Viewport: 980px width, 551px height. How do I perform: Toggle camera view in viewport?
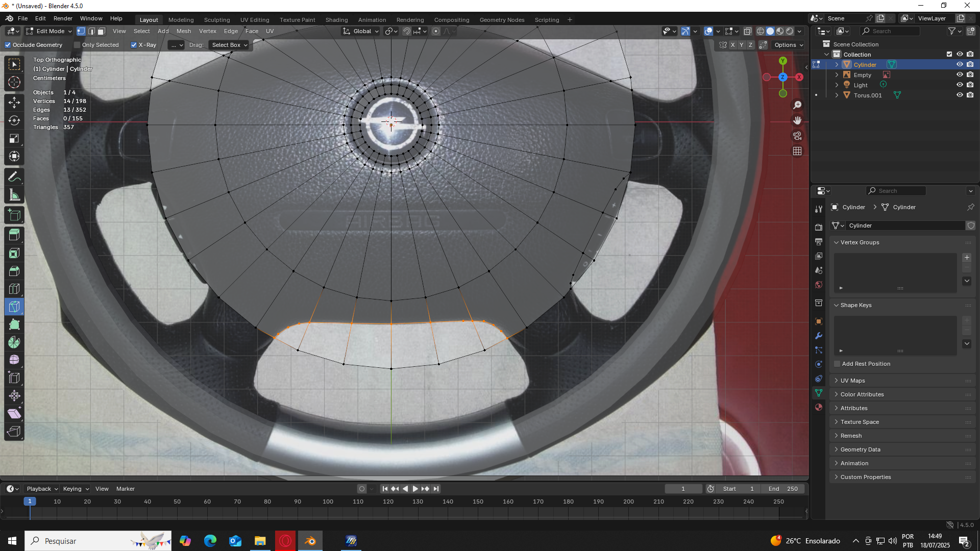point(797,136)
